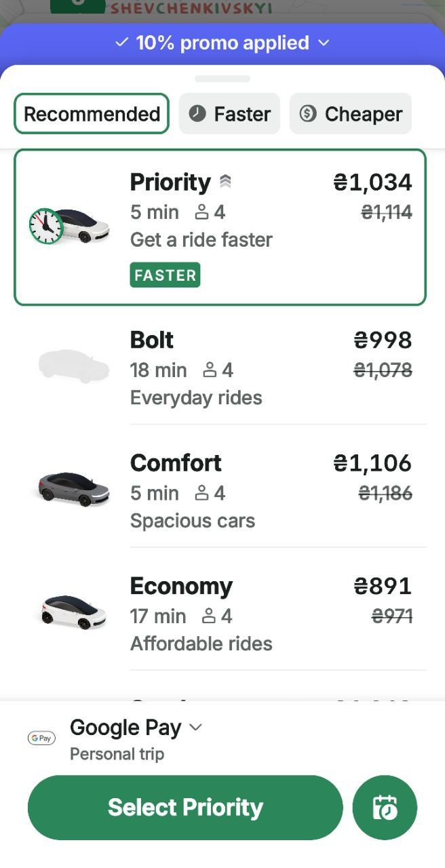This screenshot has width=445, height=868.
Task: Tap the faded Bolt car image
Action: tap(73, 366)
